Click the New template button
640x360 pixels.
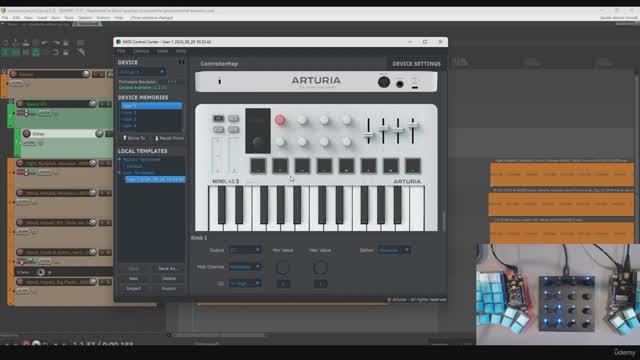tap(133, 279)
